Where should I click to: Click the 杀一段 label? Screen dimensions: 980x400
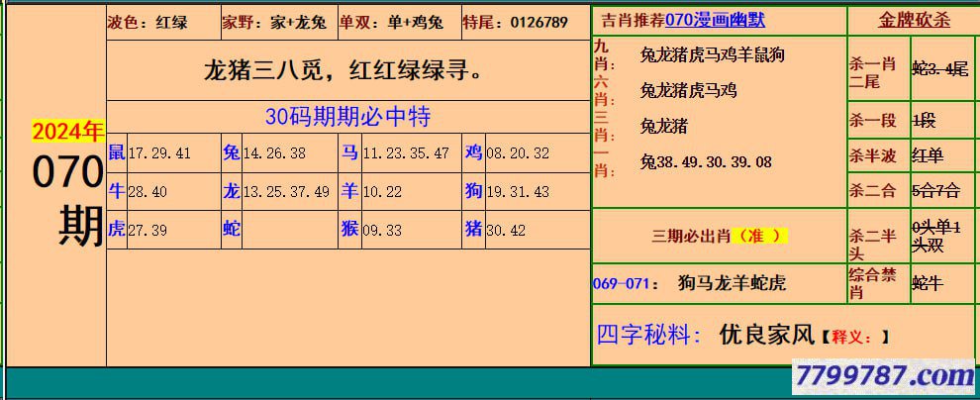click(872, 120)
